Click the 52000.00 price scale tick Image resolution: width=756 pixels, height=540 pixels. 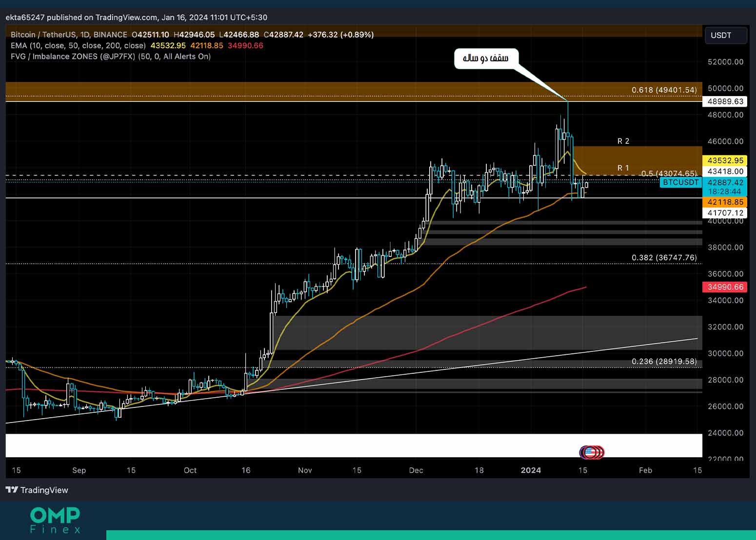726,62
